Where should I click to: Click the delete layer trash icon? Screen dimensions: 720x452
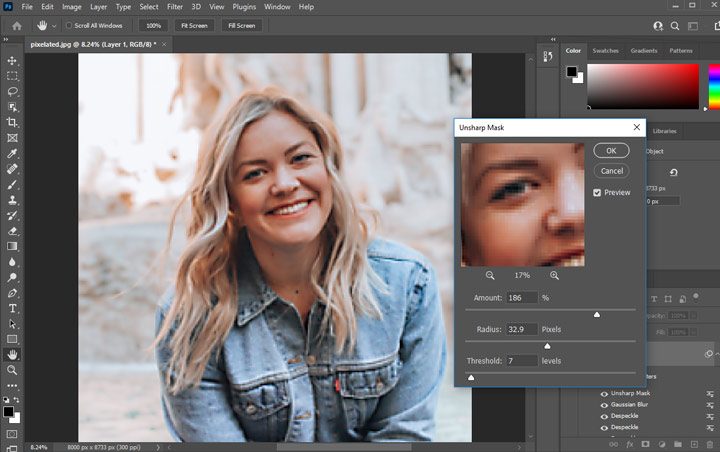[711, 443]
